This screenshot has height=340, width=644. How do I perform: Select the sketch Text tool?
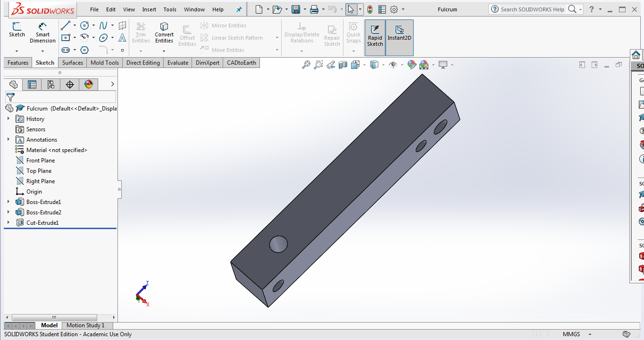[122, 38]
